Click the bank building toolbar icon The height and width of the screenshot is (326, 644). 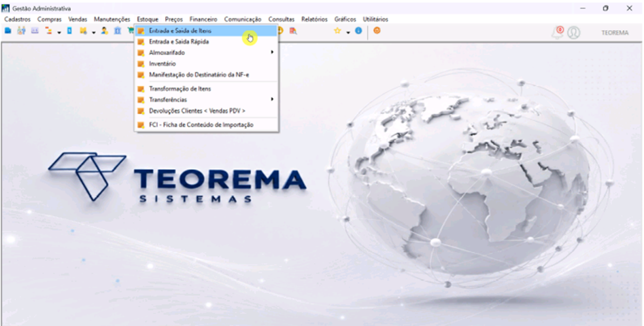pos(118,31)
